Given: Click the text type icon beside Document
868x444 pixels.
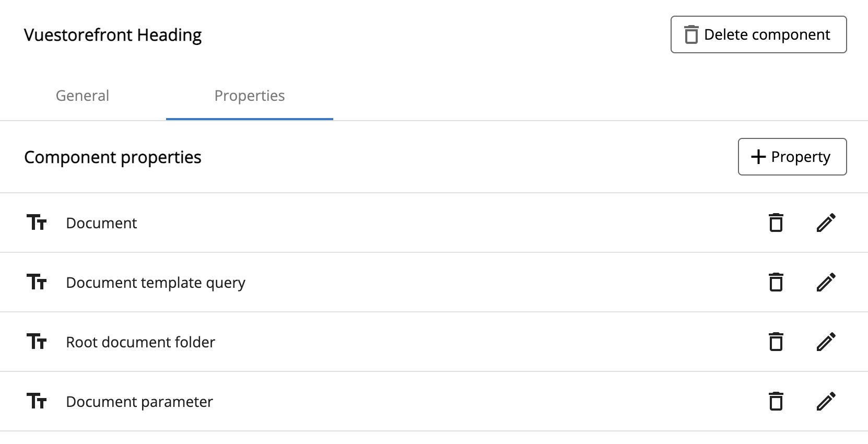Looking at the screenshot, I should coord(37,223).
